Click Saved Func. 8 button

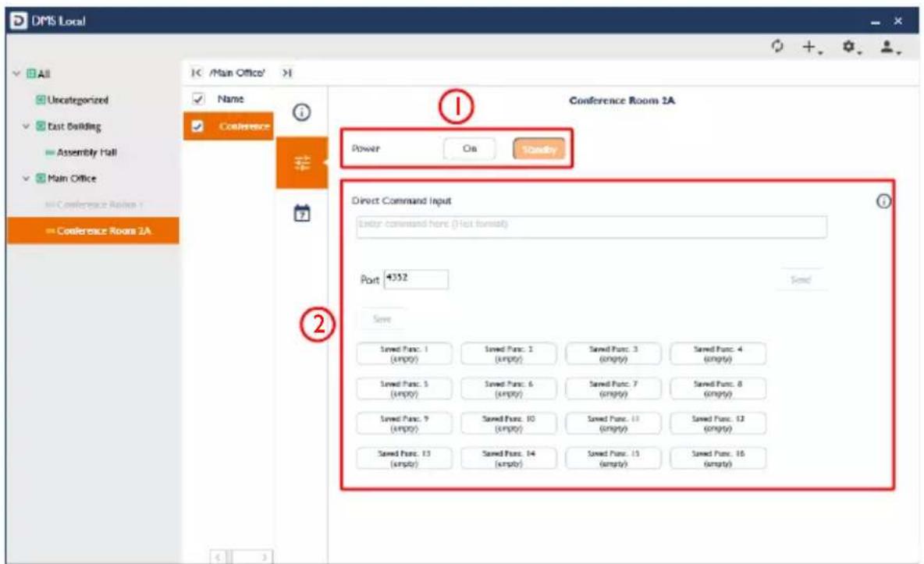(718, 388)
